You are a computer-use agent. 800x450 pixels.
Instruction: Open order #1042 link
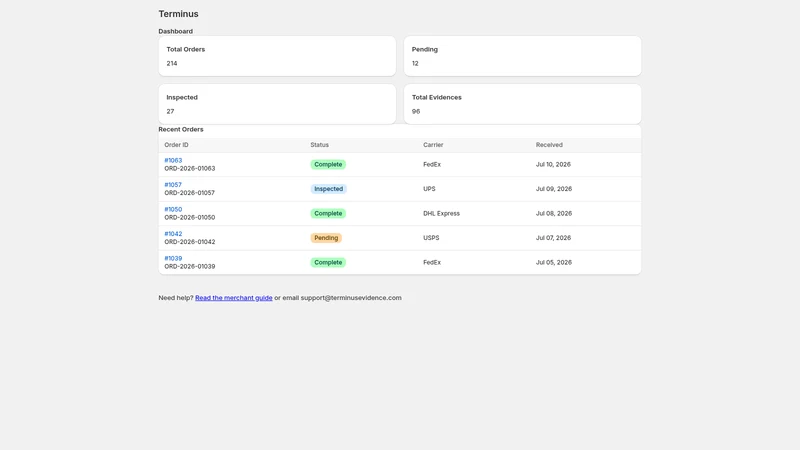coord(173,234)
